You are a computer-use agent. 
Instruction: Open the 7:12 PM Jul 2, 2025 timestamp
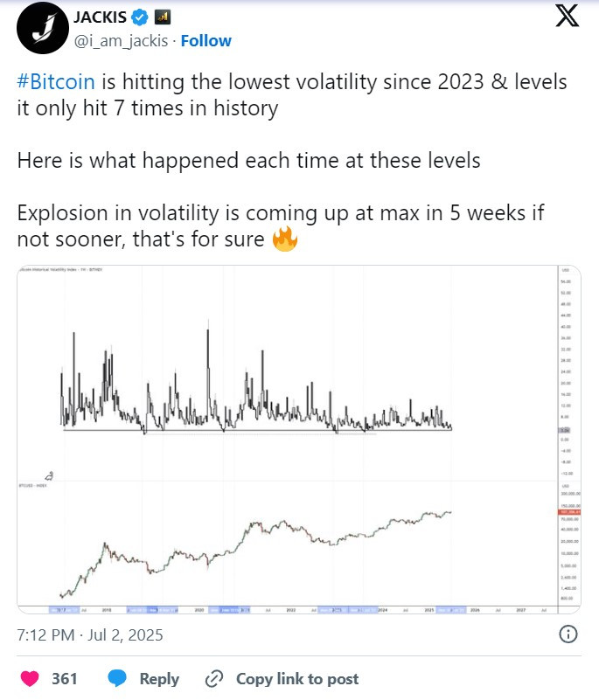point(90,634)
